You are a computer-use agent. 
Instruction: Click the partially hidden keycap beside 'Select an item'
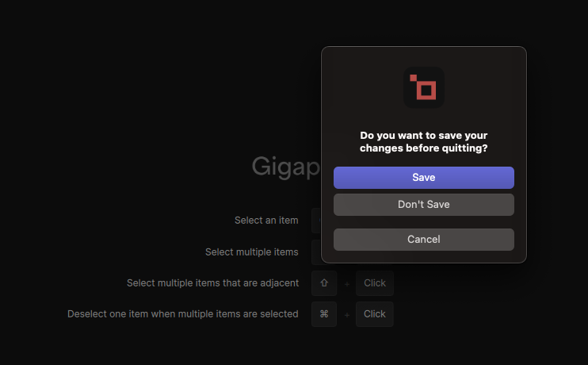tap(316, 221)
